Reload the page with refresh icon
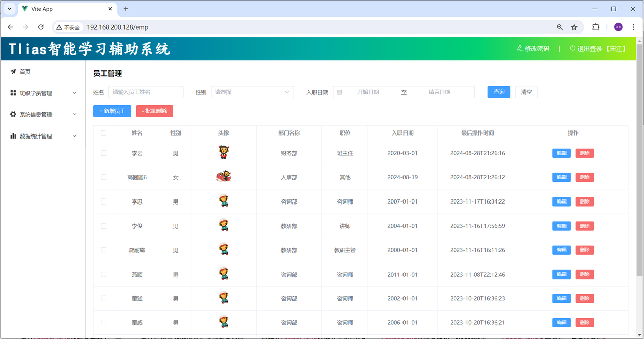This screenshot has height=339, width=644. click(x=41, y=27)
